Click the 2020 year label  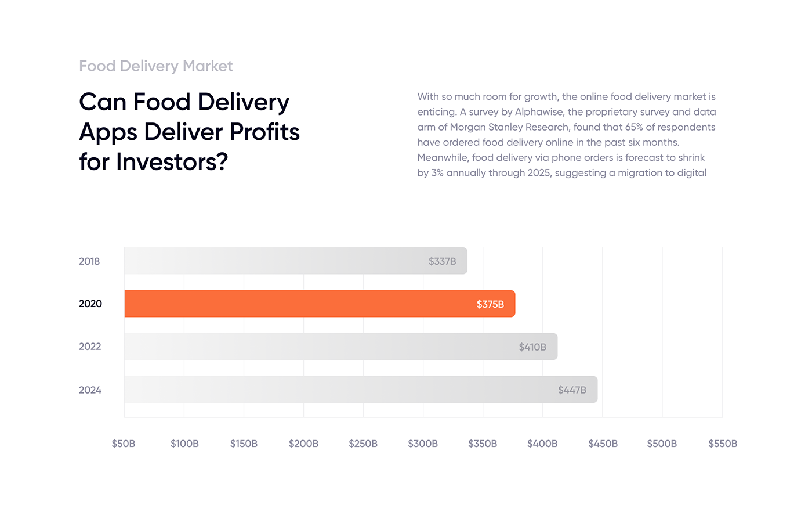click(90, 304)
